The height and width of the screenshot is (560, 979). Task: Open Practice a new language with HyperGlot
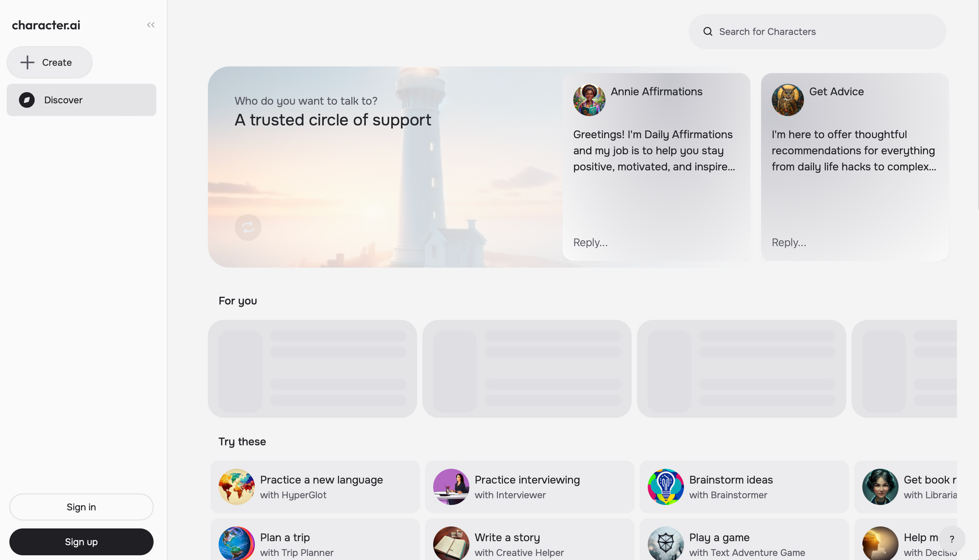tap(315, 487)
